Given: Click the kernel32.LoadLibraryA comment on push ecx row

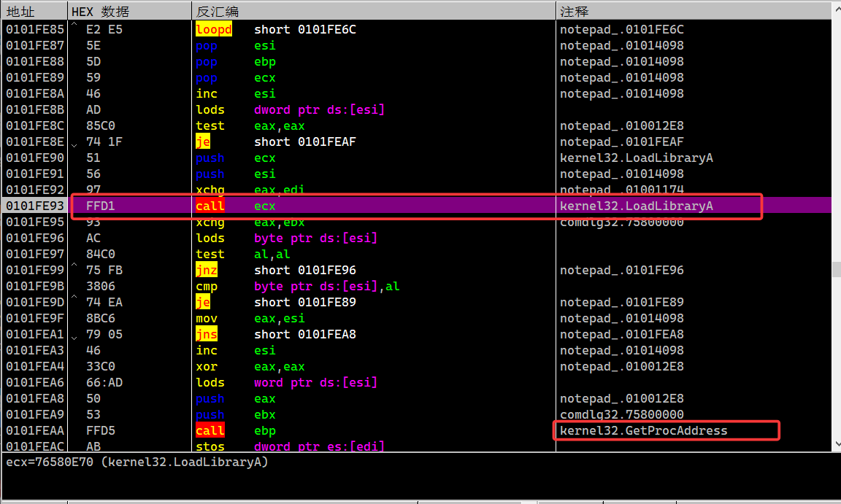Looking at the screenshot, I should [636, 158].
